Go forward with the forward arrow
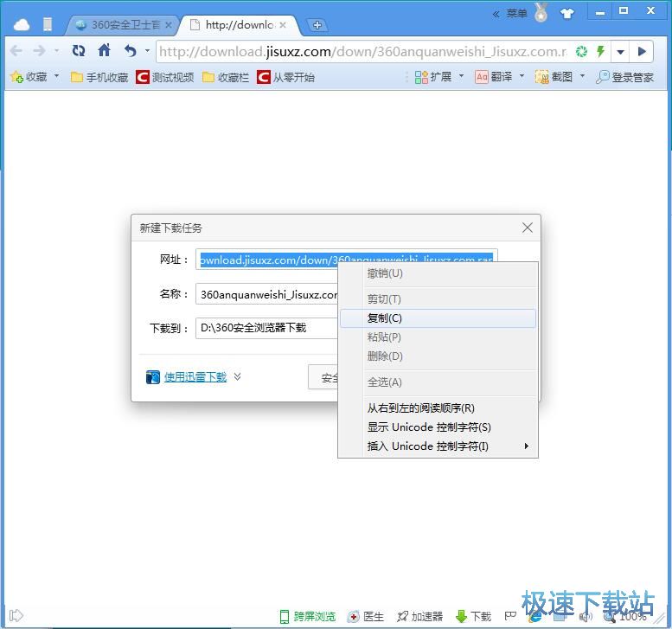 [x=39, y=51]
